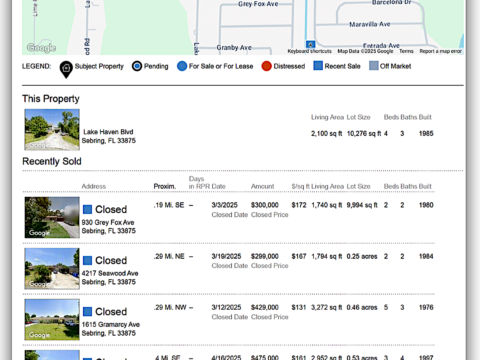Click the Pending legend circle icon
Screen dimensions: 480x360
coord(137,66)
